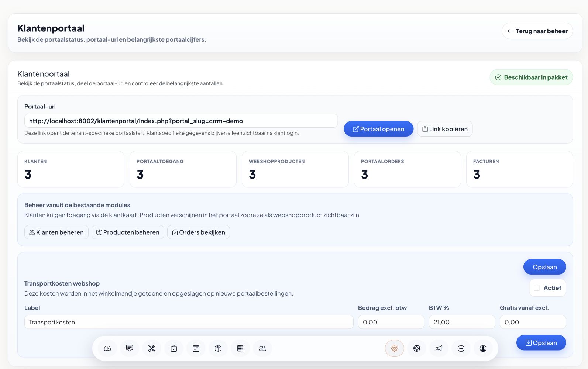Image resolution: width=588 pixels, height=369 pixels.
Task: Click the Beschikbaar in pakket status badge
Action: coord(532,77)
